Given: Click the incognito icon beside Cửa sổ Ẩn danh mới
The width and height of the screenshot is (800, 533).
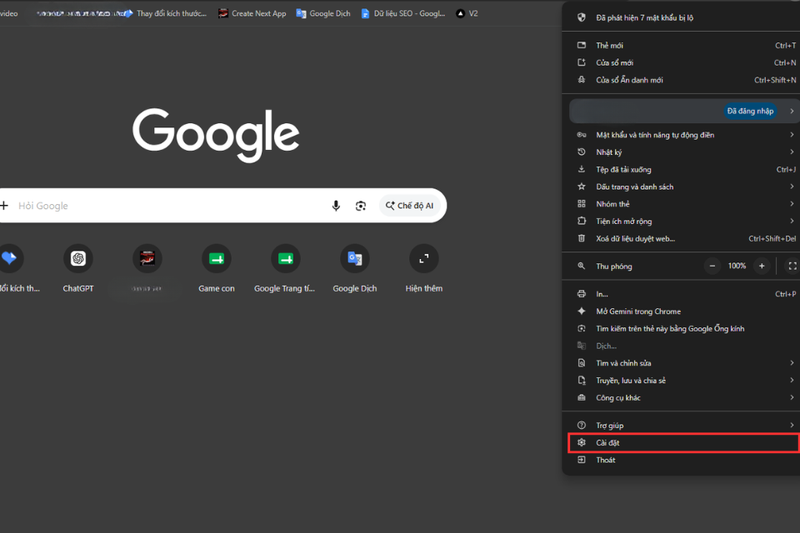Looking at the screenshot, I should click(581, 80).
